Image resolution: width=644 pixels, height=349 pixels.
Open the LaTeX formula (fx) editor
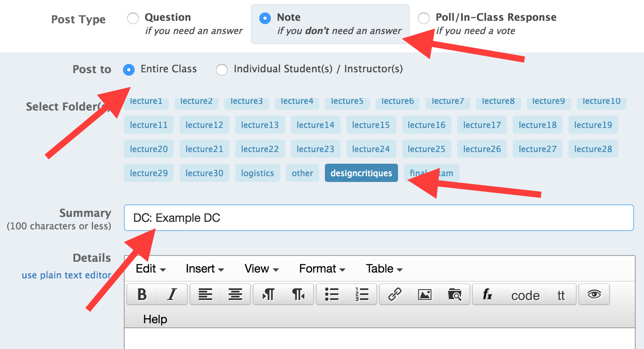(x=487, y=295)
